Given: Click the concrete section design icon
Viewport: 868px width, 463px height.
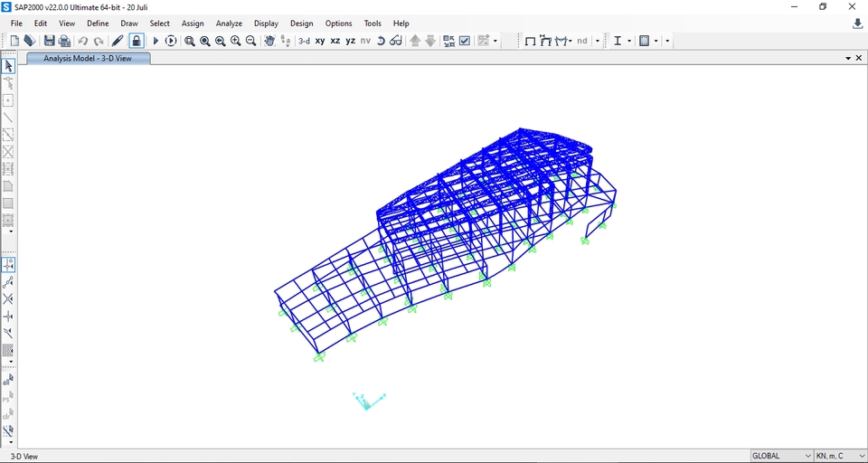Looking at the screenshot, I should pos(645,41).
